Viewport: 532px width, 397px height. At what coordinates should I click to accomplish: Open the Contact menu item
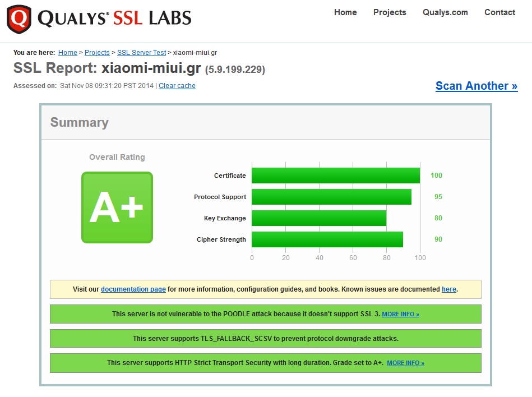pyautogui.click(x=500, y=12)
